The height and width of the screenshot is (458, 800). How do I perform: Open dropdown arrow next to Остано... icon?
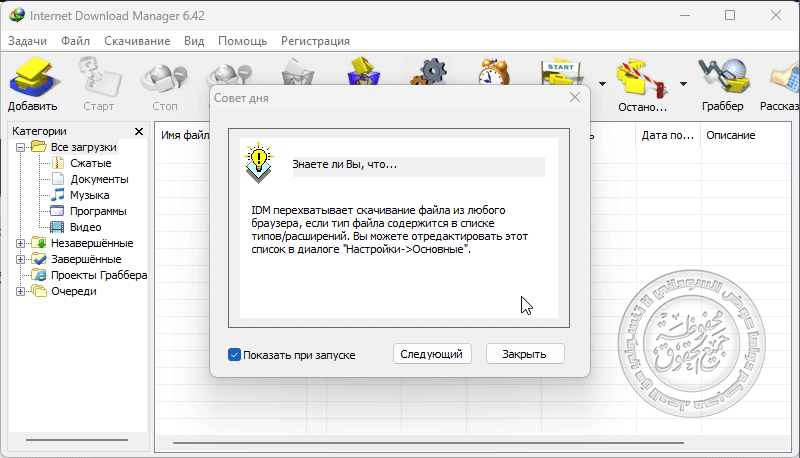[683, 84]
